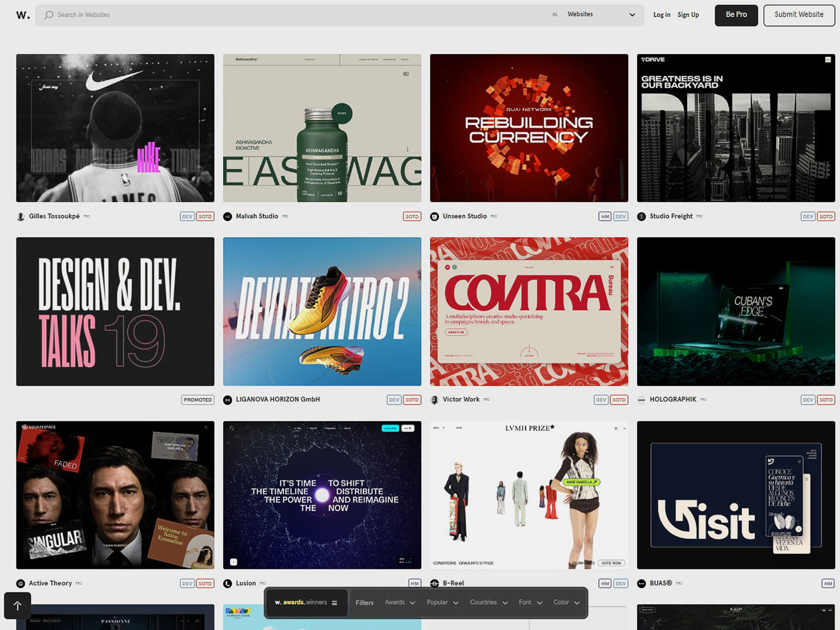The width and height of the screenshot is (840, 630).
Task: Click Lusion avatar icon
Action: pos(227,584)
